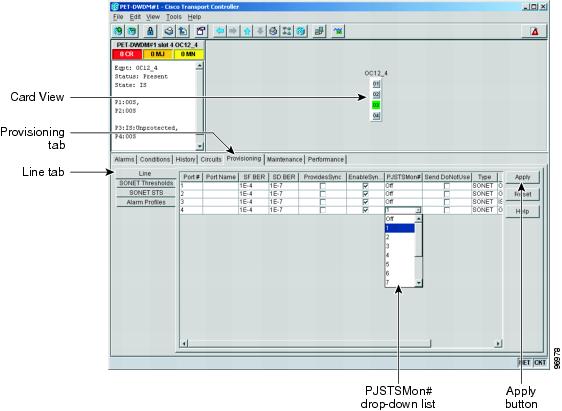Open the Edit menu
The width and height of the screenshot is (562, 411).
[x=135, y=17]
